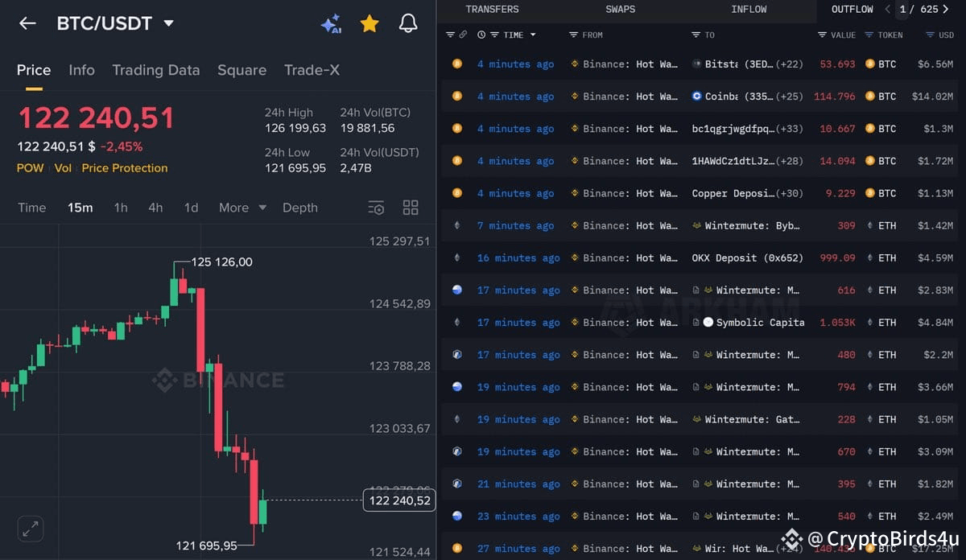Screen dimensions: 966x560
Task: Click the 23 minutes ago timestamp
Action: point(518,517)
